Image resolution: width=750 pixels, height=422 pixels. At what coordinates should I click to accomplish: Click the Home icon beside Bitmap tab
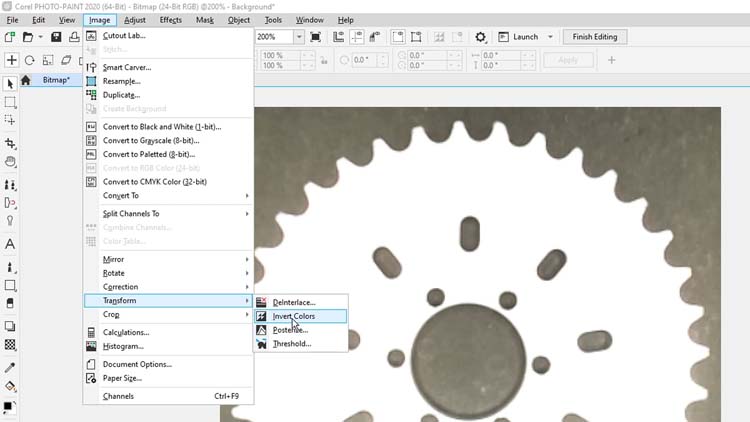click(x=25, y=80)
